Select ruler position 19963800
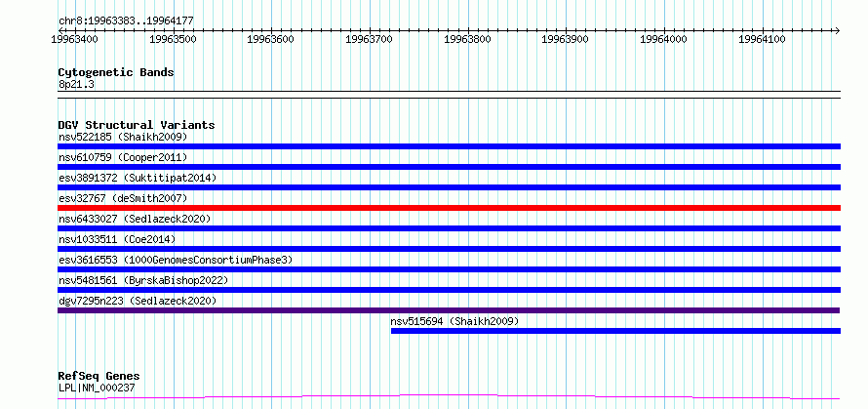This screenshot has width=868, height=409. (x=469, y=39)
